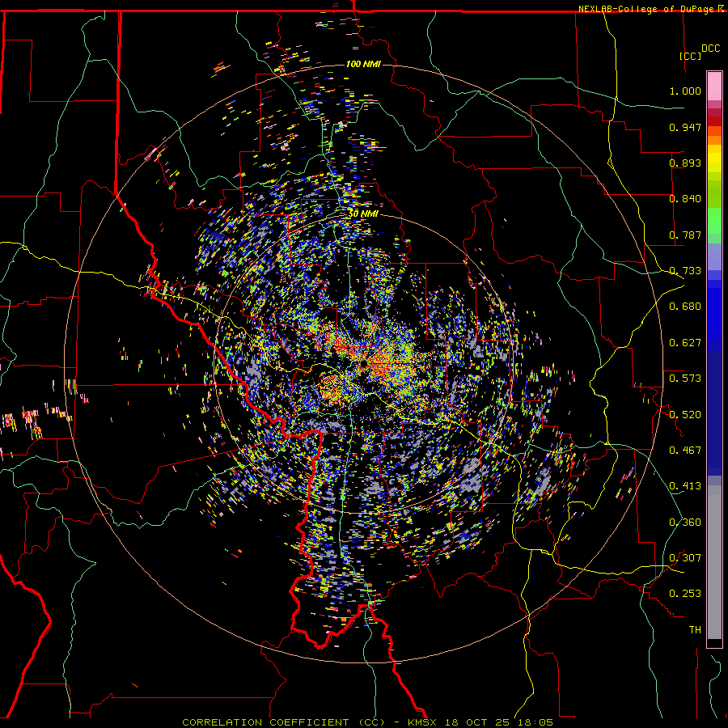The height and width of the screenshot is (728, 728).
Task: Select the 0.413 scale label
Action: (685, 486)
